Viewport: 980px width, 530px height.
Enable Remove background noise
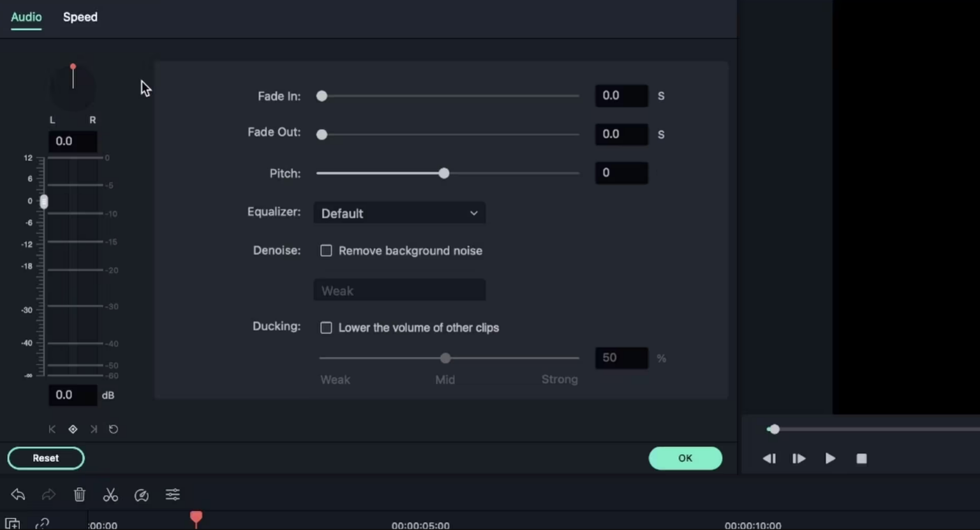tap(326, 251)
